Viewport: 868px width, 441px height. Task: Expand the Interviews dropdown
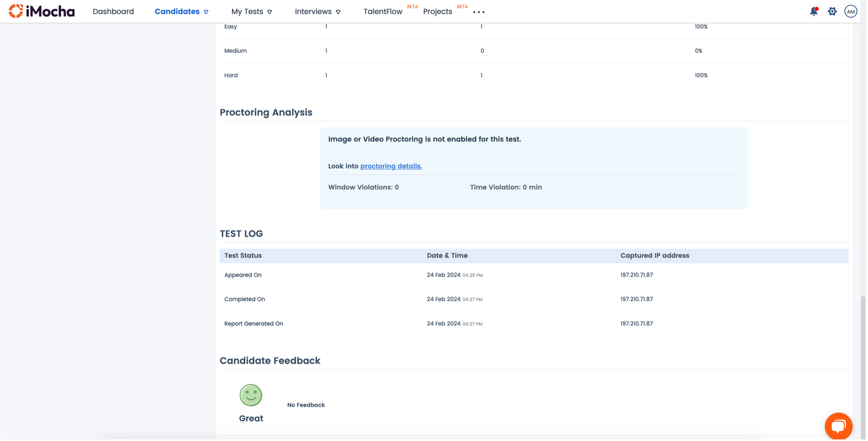coord(317,11)
